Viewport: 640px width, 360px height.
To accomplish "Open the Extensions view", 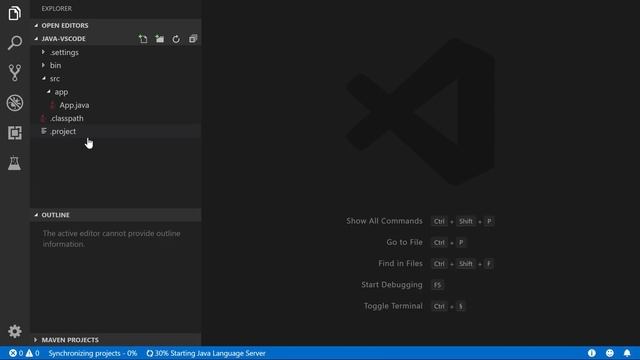I will click(x=15, y=133).
